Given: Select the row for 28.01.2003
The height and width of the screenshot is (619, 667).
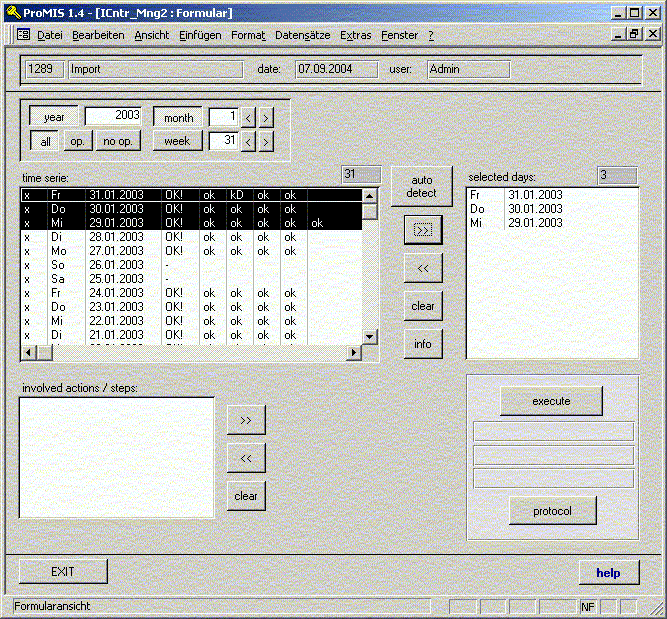Looking at the screenshot, I should point(116,237).
